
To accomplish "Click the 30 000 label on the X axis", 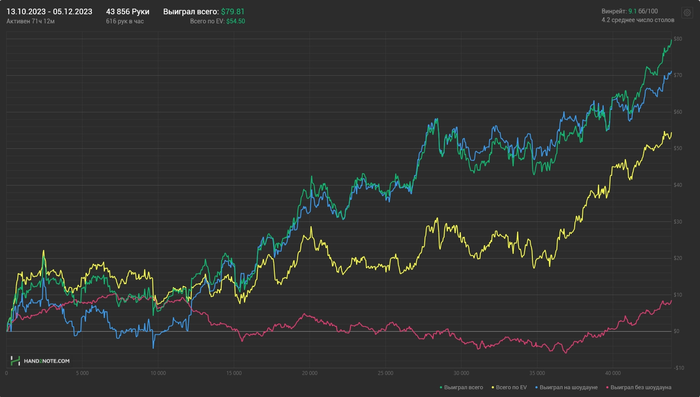I will [x=462, y=373].
